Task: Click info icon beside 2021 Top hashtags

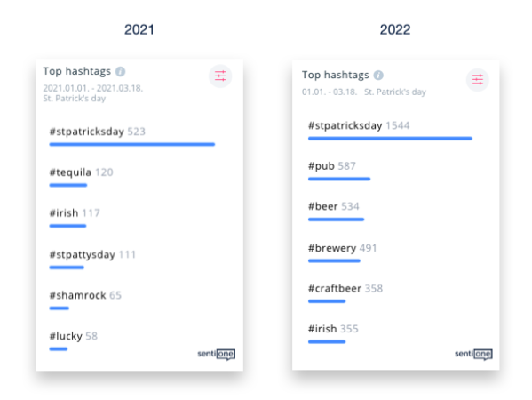Action: pyautogui.click(x=120, y=72)
